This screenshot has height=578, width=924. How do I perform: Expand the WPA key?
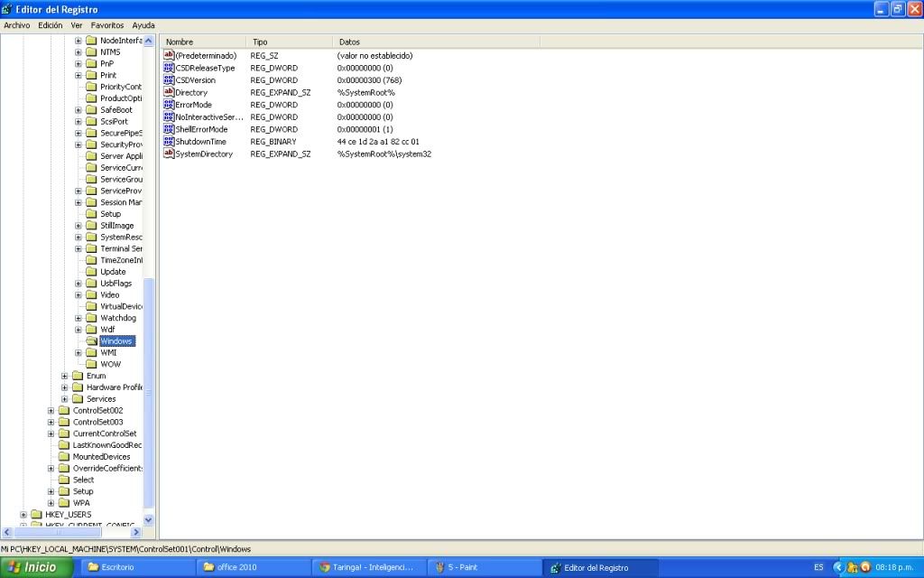[51, 503]
